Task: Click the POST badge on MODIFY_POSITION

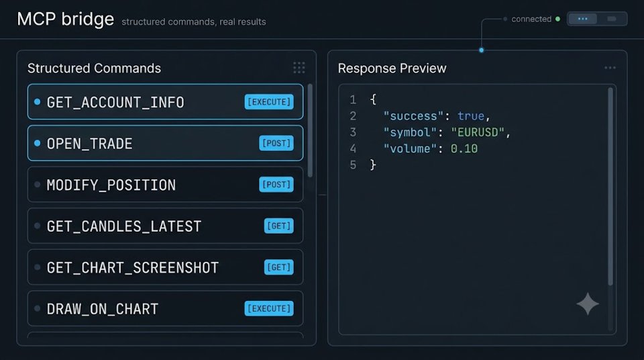Action: coord(276,184)
